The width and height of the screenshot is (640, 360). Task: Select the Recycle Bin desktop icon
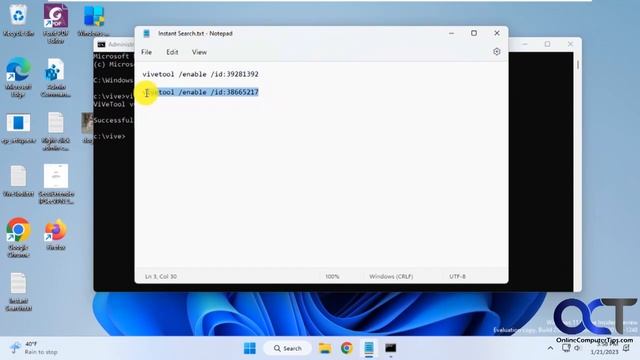pyautogui.click(x=18, y=20)
